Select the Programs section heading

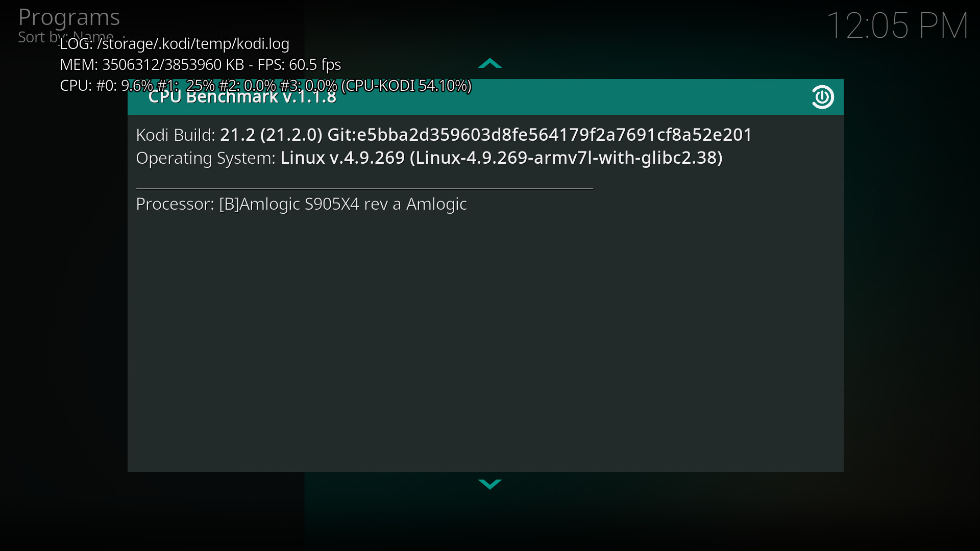[x=69, y=18]
